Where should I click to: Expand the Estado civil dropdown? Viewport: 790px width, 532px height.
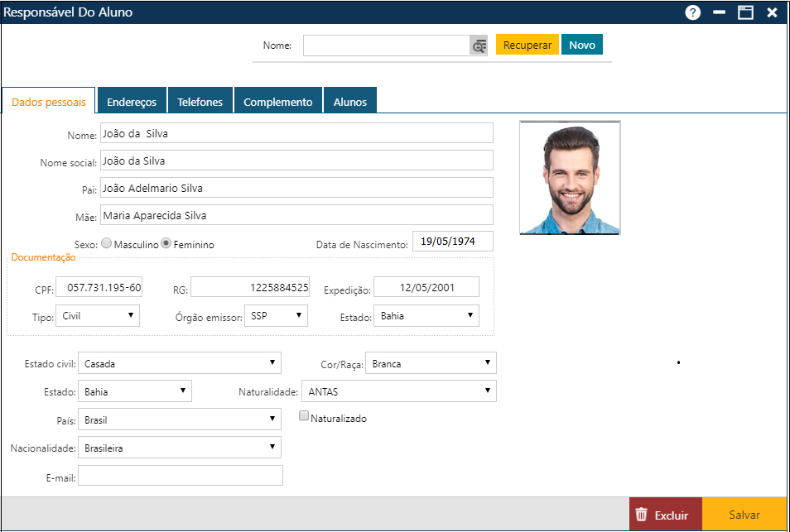[180, 363]
